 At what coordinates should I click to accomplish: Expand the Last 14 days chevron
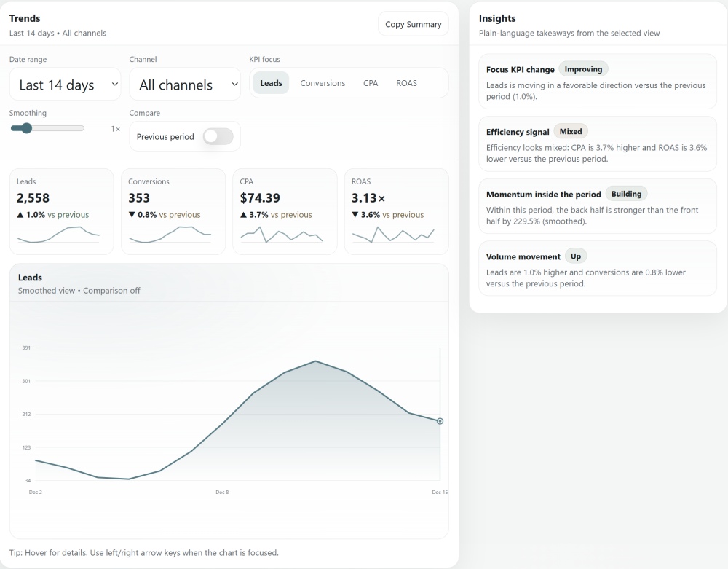(x=113, y=85)
